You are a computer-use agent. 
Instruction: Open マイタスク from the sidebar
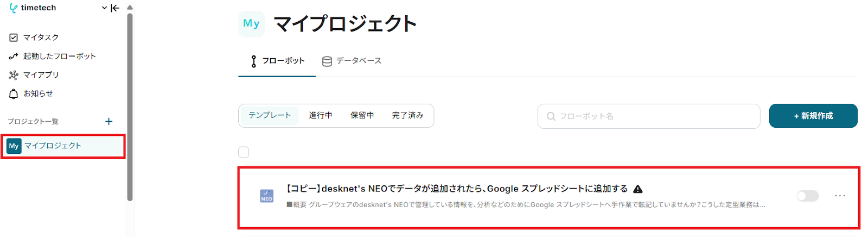(41, 38)
